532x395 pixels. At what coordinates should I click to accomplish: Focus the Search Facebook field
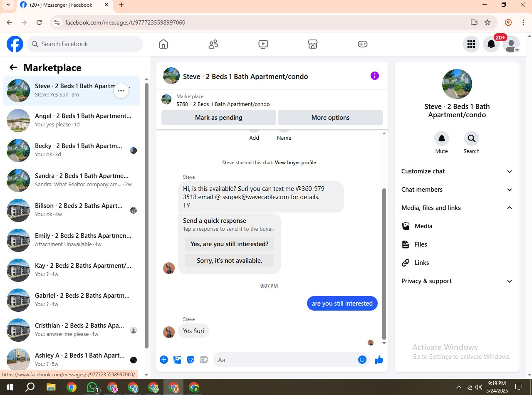click(x=85, y=44)
